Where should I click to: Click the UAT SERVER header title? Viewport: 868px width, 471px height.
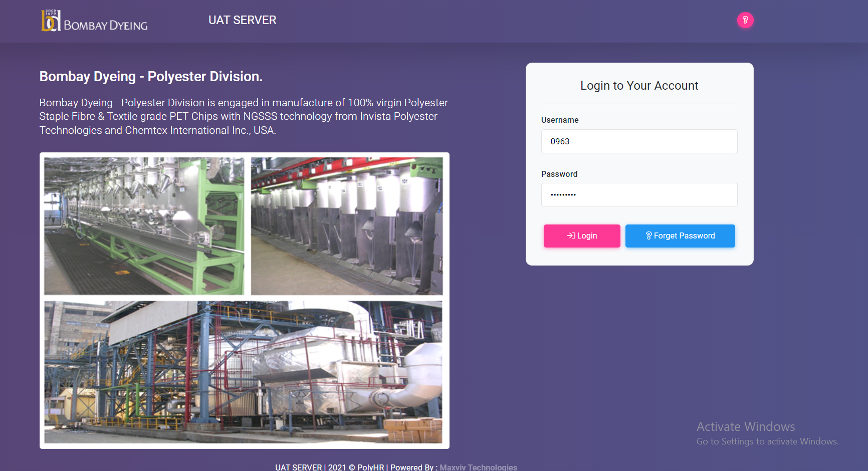click(x=243, y=20)
